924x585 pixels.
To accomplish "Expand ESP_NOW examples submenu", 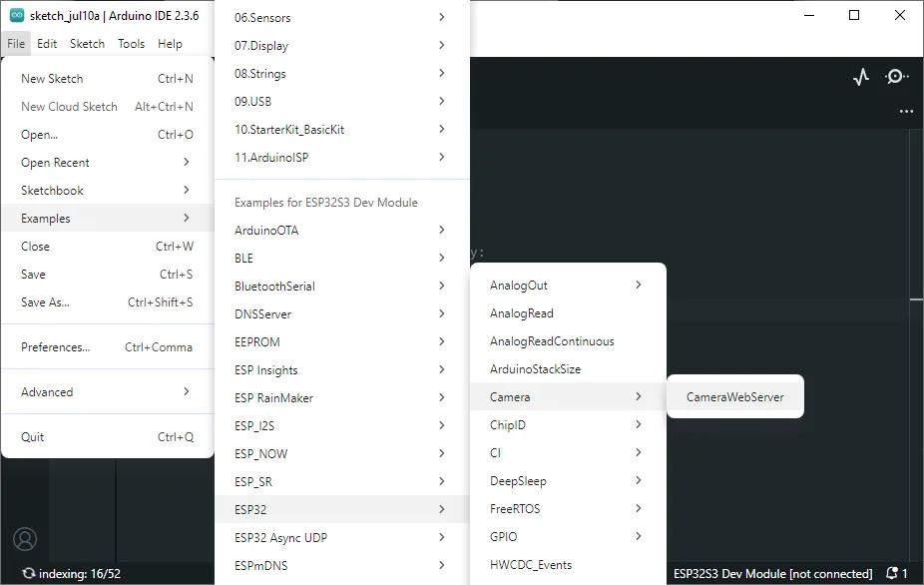I will click(342, 454).
